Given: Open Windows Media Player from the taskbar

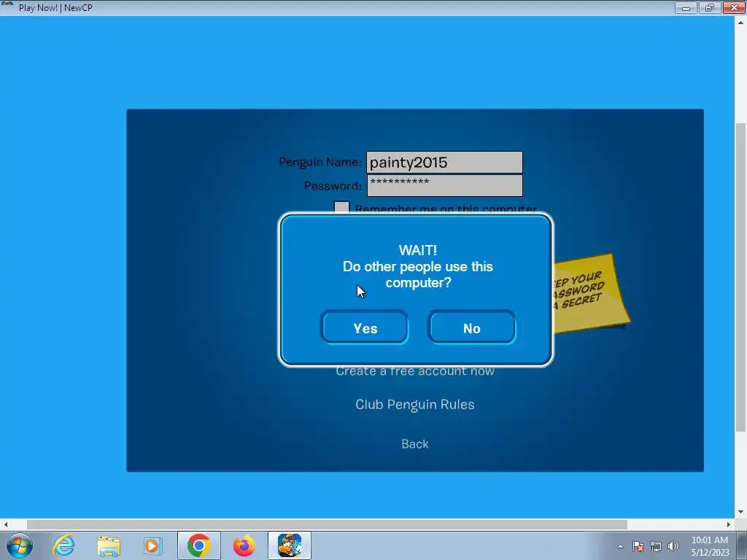Looking at the screenshot, I should (152, 545).
